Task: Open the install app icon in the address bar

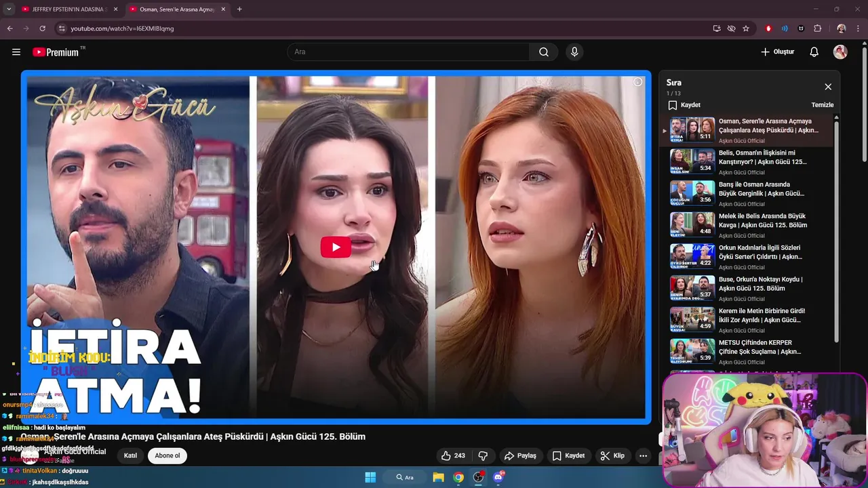Action: pos(717,28)
